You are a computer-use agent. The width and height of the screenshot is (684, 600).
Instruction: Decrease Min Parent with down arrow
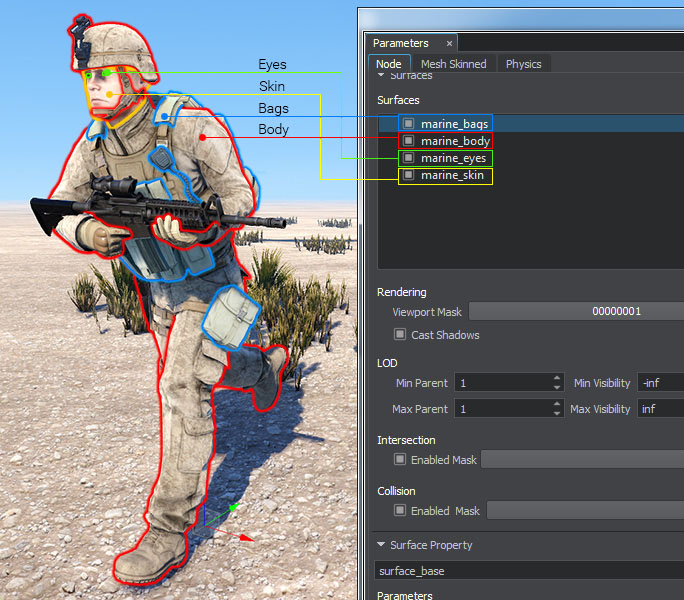pyautogui.click(x=557, y=387)
